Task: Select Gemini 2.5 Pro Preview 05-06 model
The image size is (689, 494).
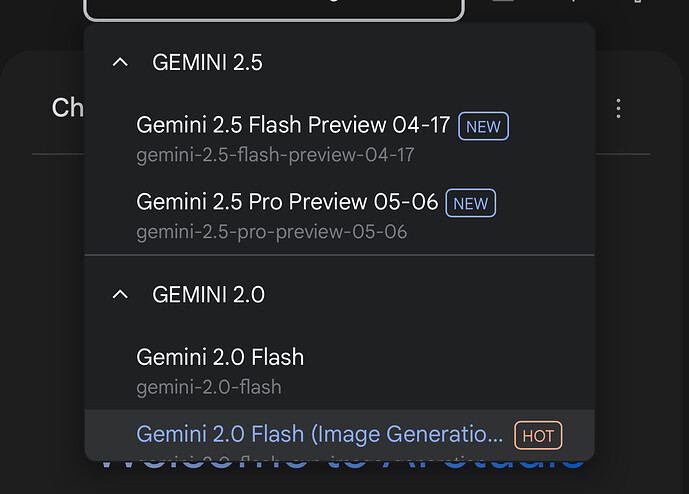Action: click(339, 215)
